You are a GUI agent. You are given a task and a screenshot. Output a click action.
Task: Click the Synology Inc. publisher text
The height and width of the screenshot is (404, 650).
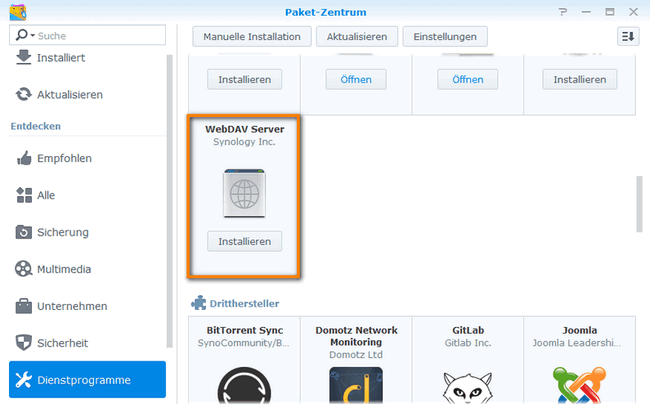pyautogui.click(x=244, y=142)
